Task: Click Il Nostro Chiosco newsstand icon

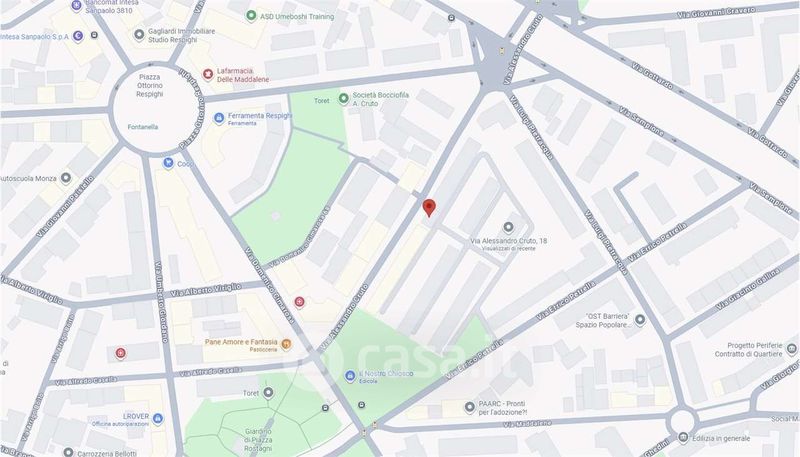Action: pos(350,376)
